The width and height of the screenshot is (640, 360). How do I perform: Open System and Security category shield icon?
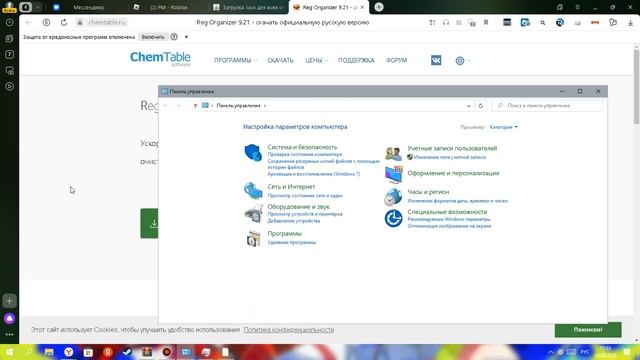[x=253, y=153]
